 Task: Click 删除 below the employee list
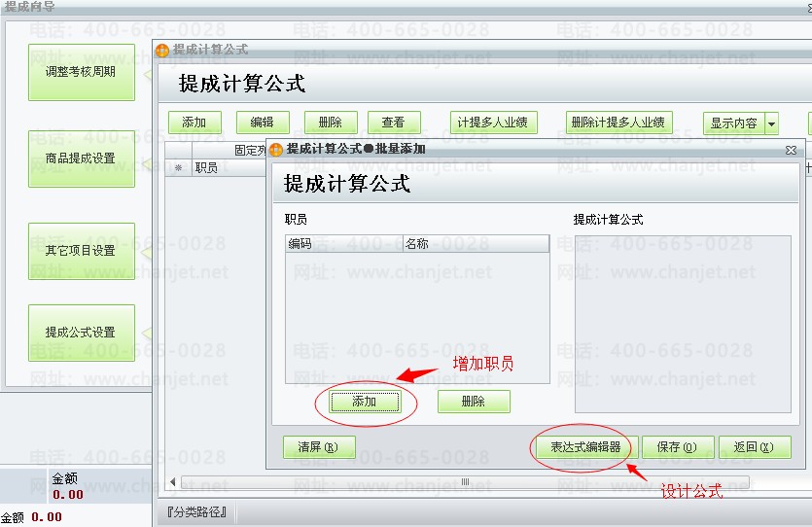coord(474,402)
